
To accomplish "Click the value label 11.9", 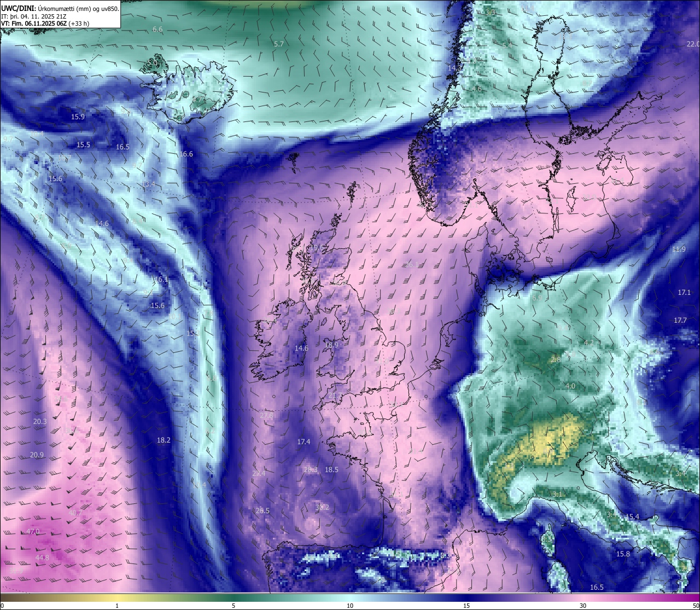I will (678, 249).
